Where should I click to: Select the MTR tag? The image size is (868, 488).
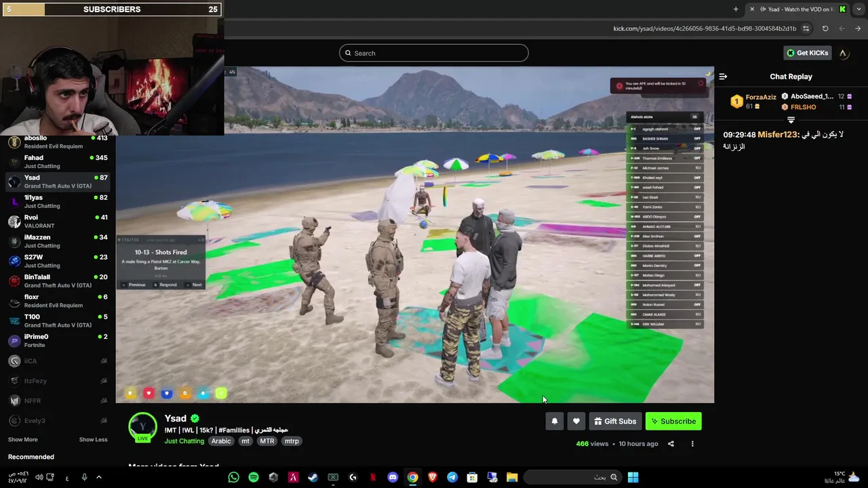(267, 441)
